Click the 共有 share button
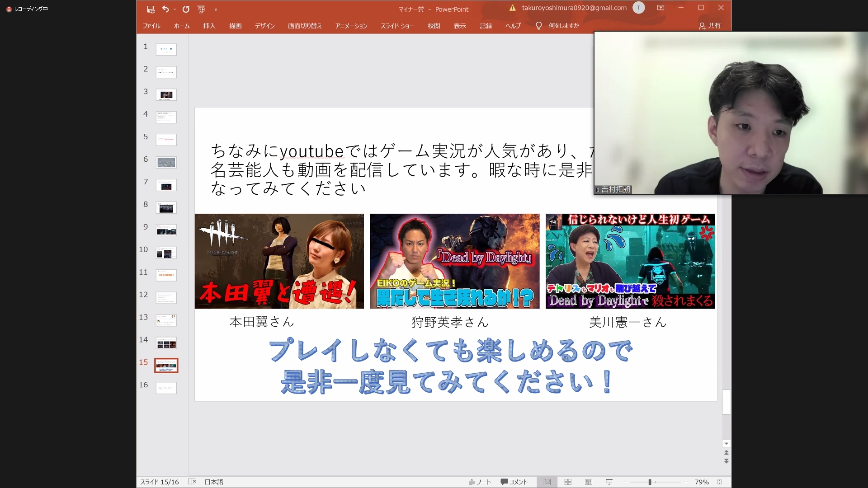 tap(710, 26)
